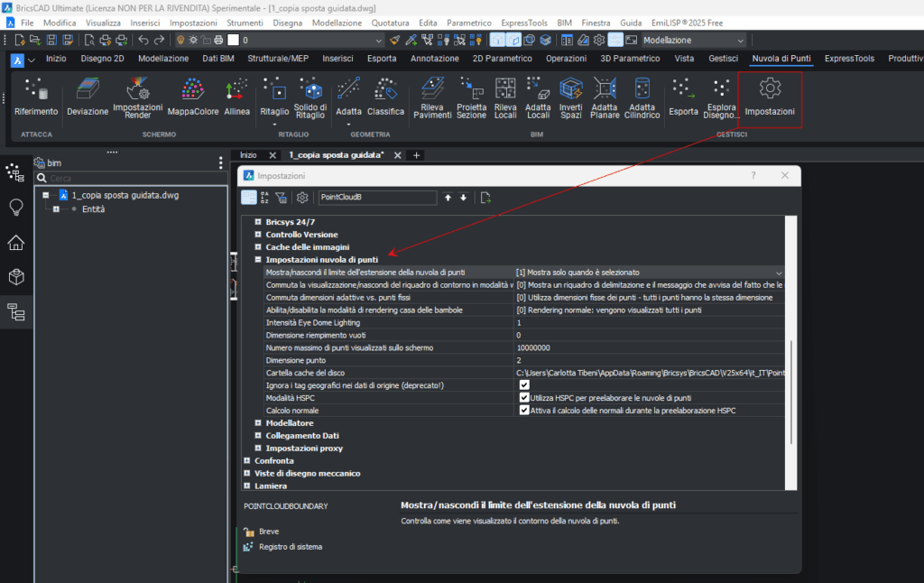The width and height of the screenshot is (924, 583).
Task: Click the white layer color swatch
Action: 234,40
